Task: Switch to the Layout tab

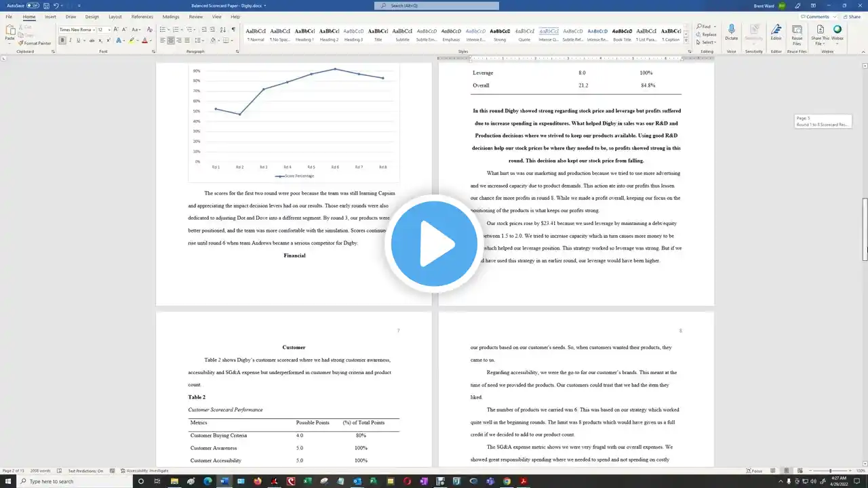Action: click(x=115, y=16)
